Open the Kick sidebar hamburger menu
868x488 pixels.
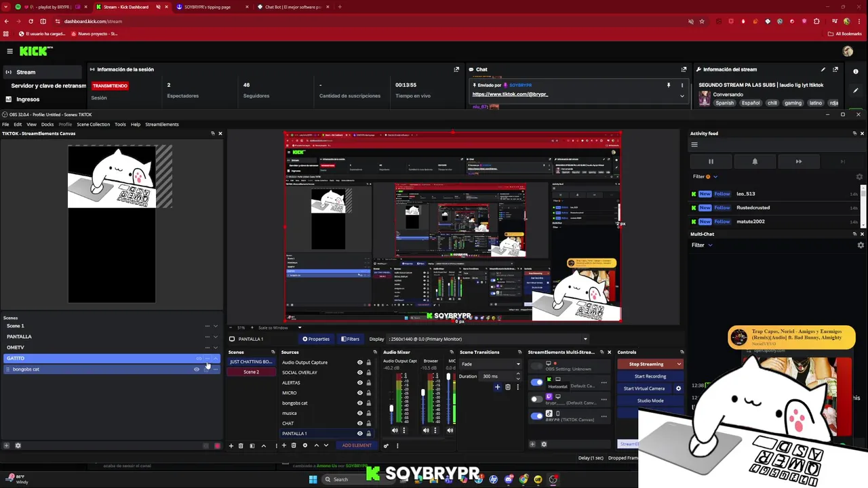coord(9,51)
